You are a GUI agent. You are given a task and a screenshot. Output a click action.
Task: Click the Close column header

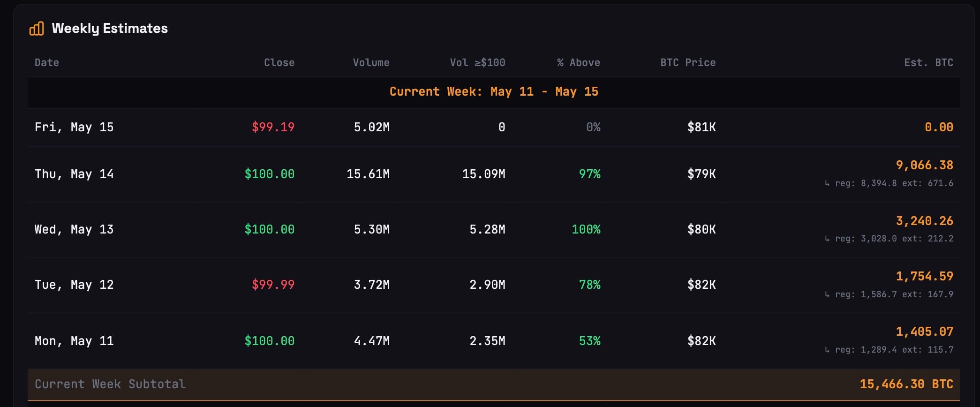coord(279,62)
